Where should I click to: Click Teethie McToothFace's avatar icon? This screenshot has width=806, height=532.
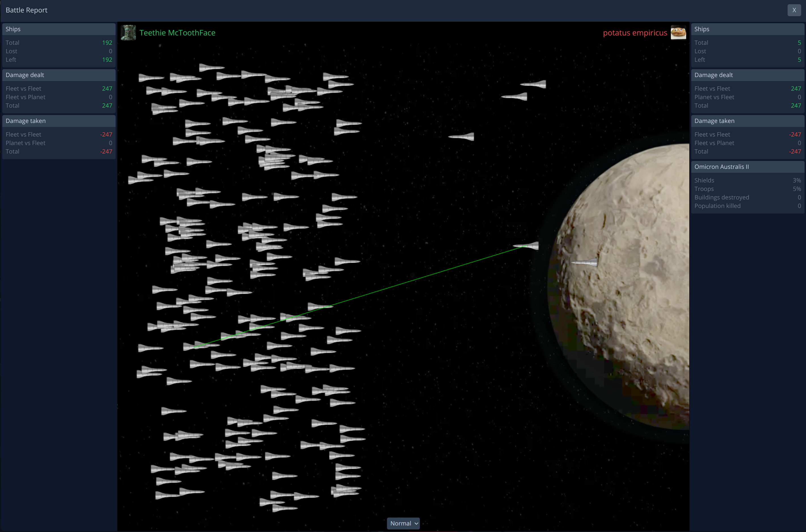[x=128, y=33]
